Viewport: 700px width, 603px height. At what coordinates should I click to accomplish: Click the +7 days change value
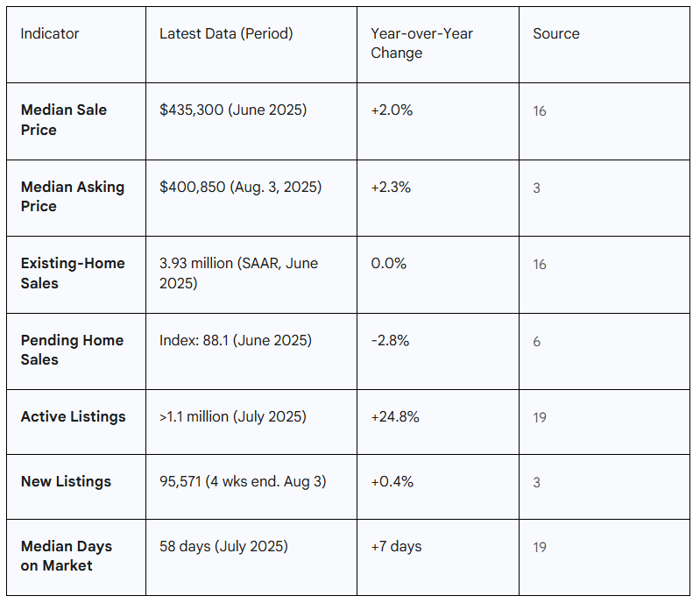[x=396, y=546]
